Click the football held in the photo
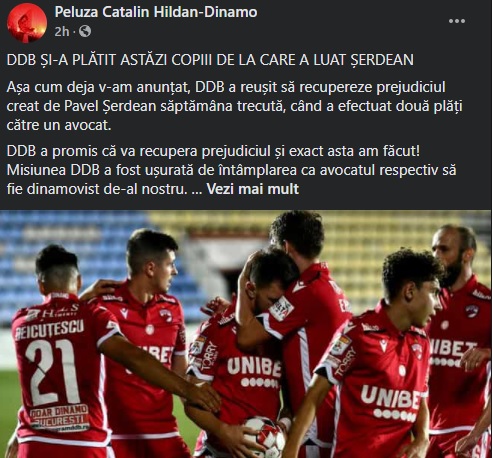492x458 pixels. click(x=264, y=436)
